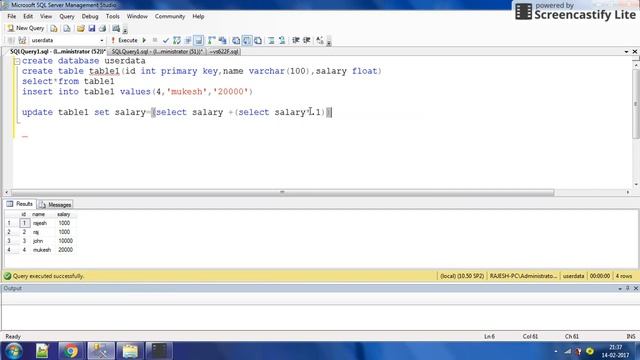Image resolution: width=640 pixels, height=360 pixels.
Task: Click the 'rajesh' name cell
Action: click(40, 223)
